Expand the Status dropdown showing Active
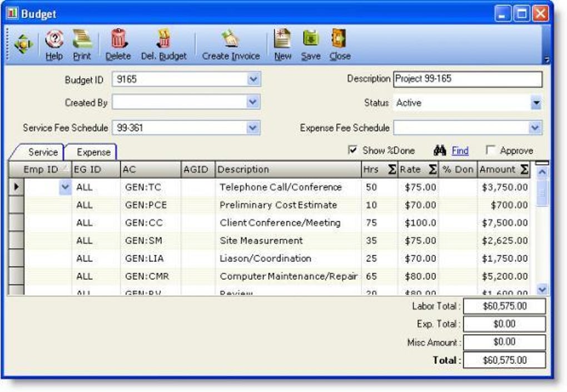 tap(534, 102)
